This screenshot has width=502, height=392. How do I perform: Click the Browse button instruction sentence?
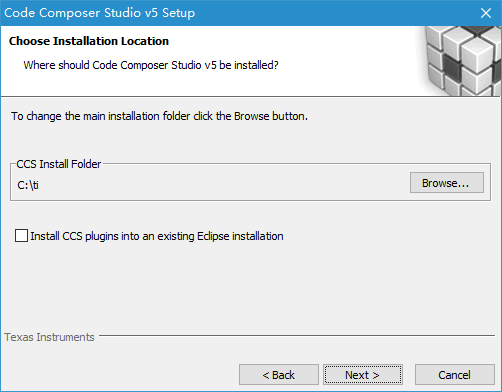[x=159, y=116]
